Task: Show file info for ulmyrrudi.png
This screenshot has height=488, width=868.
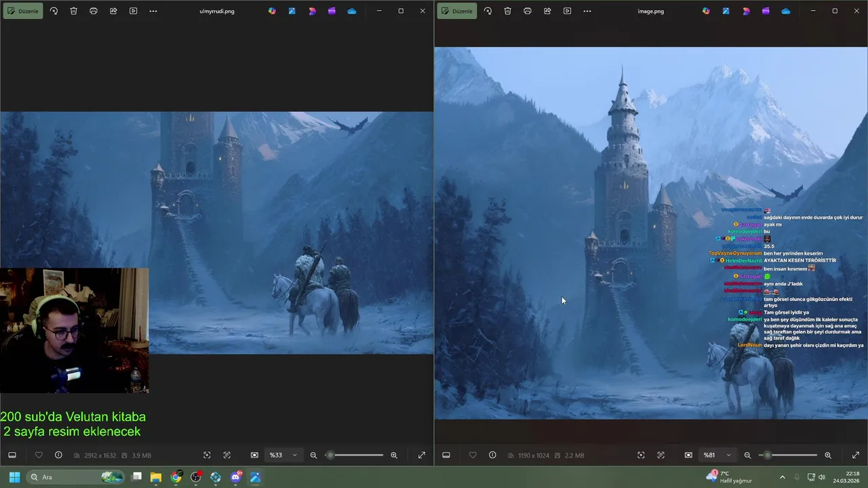Action: pyautogui.click(x=58, y=455)
